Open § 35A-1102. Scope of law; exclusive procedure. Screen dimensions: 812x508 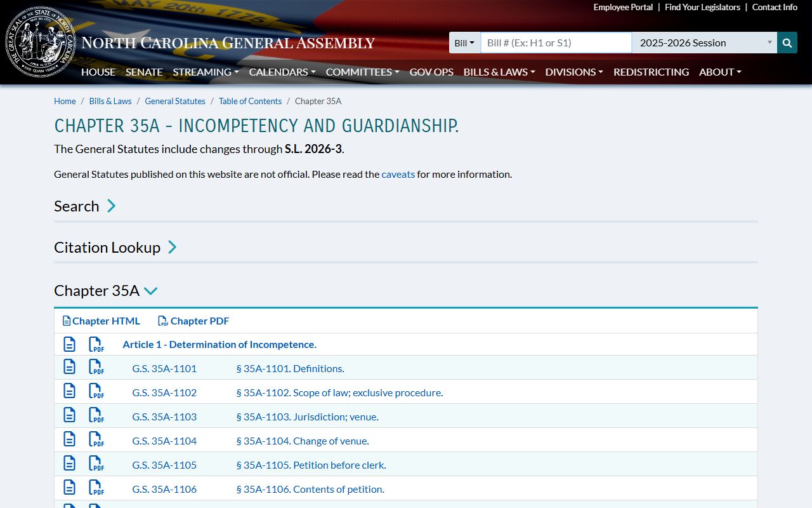339,392
